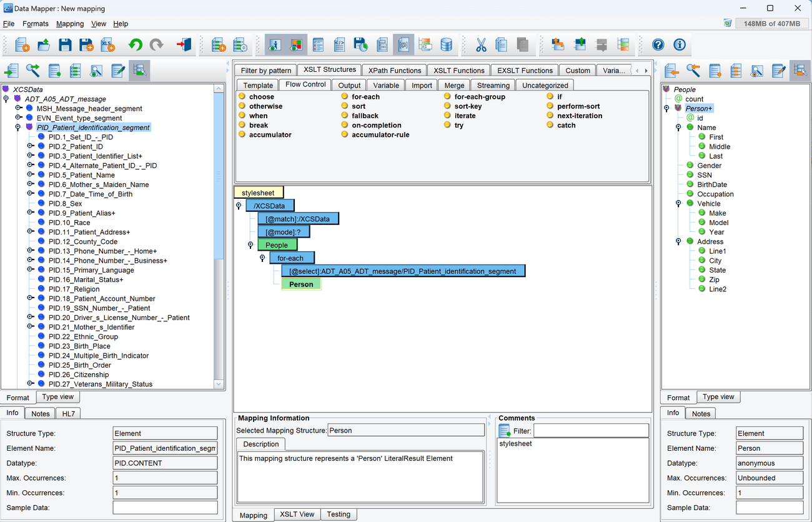Click the Open file folder icon
812x522 pixels.
pyautogui.click(x=43, y=44)
